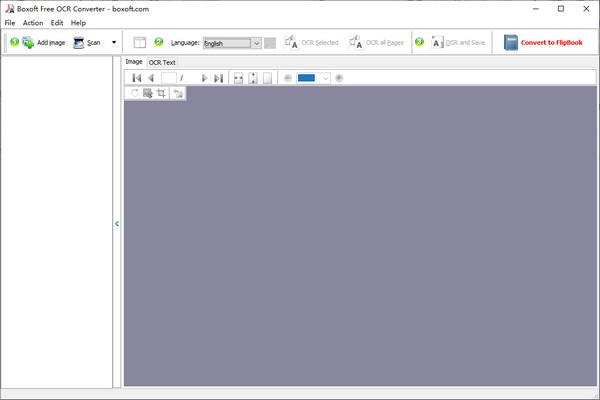This screenshot has width=600, height=400.
Task: Switch to the OCR Text tab
Action: pyautogui.click(x=162, y=62)
